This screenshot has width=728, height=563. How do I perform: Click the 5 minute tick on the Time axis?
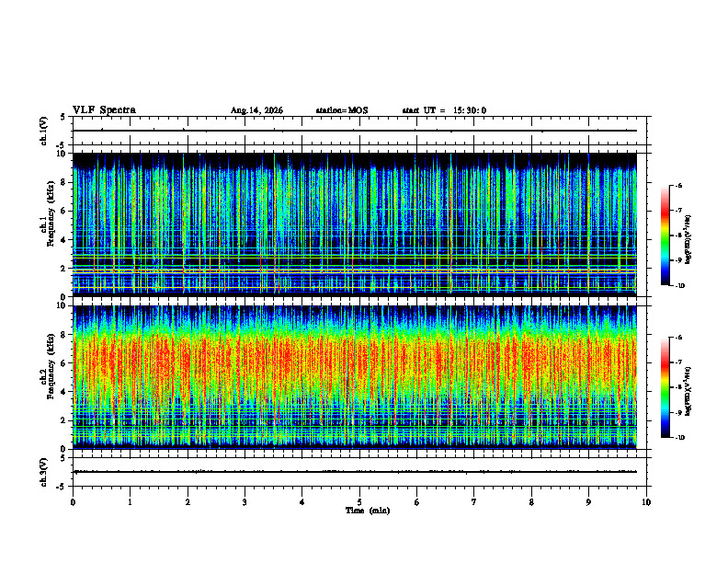point(359,502)
